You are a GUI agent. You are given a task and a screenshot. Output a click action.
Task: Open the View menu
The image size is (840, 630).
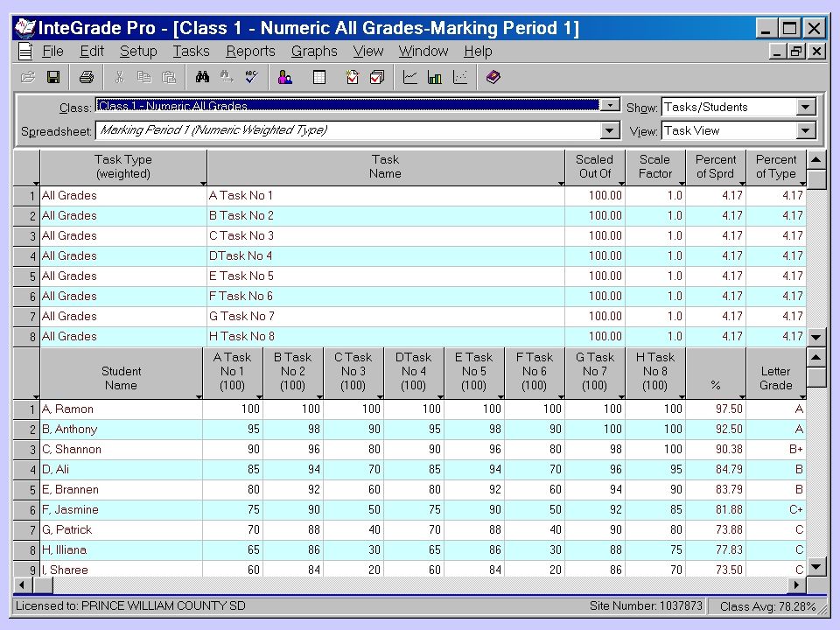click(x=368, y=52)
